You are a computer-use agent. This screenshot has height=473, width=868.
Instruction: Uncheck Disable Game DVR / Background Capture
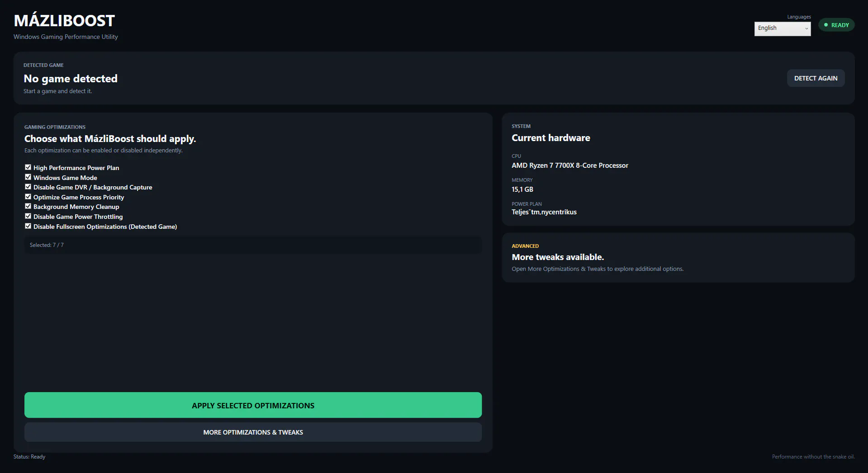point(28,187)
